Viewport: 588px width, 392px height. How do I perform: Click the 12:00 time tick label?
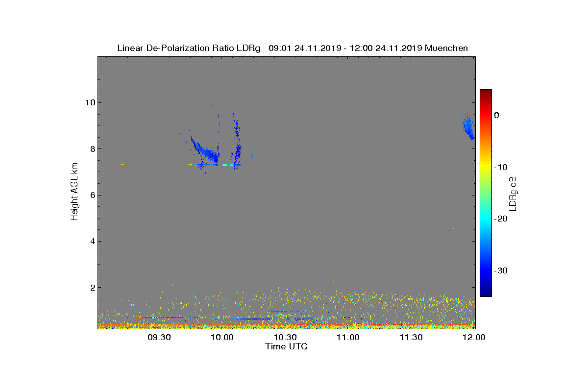pyautogui.click(x=474, y=337)
